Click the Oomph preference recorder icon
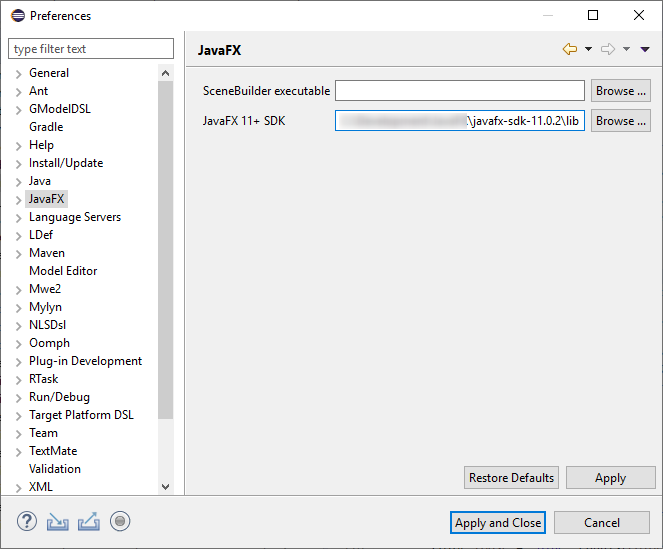Image resolution: width=663 pixels, height=549 pixels. [120, 521]
